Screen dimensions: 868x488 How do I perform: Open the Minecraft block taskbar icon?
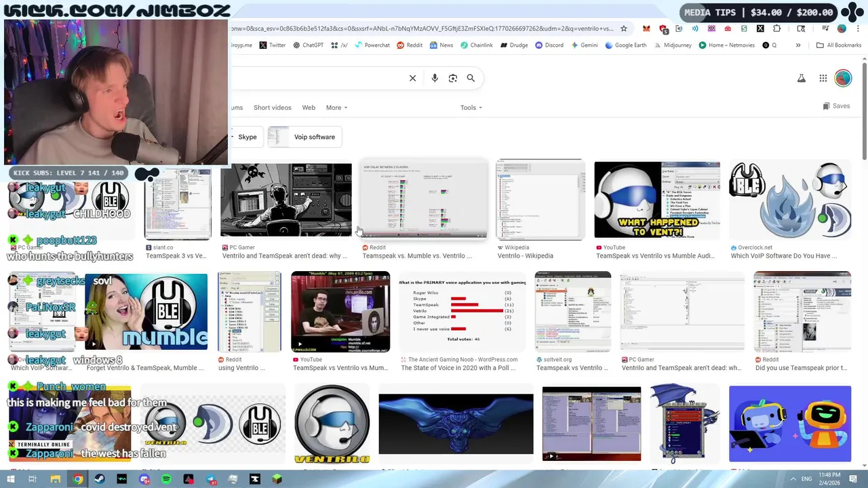pyautogui.click(x=277, y=479)
